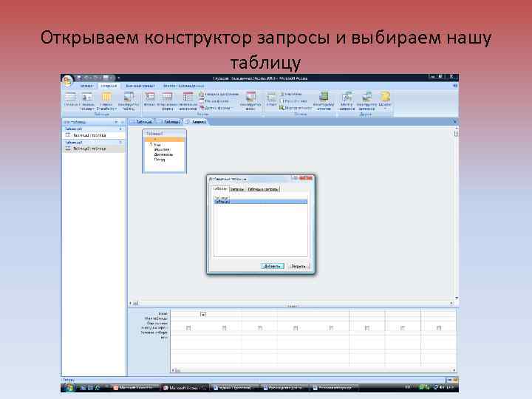Click the Несколько элементов form icon
This screenshot has height=399, width=532.
(x=188, y=100)
